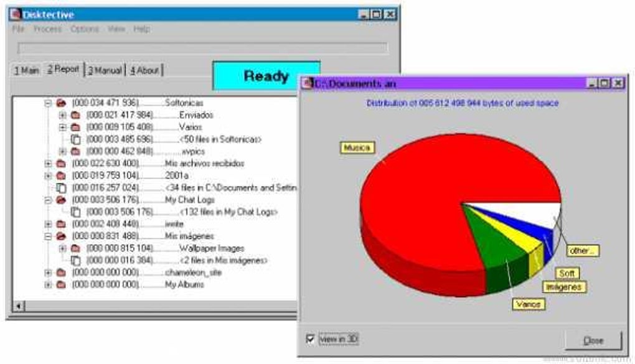Screen dimensions: 635x364
Task: Select the files icon for 2 files in Mis imágenes
Action: [75, 260]
